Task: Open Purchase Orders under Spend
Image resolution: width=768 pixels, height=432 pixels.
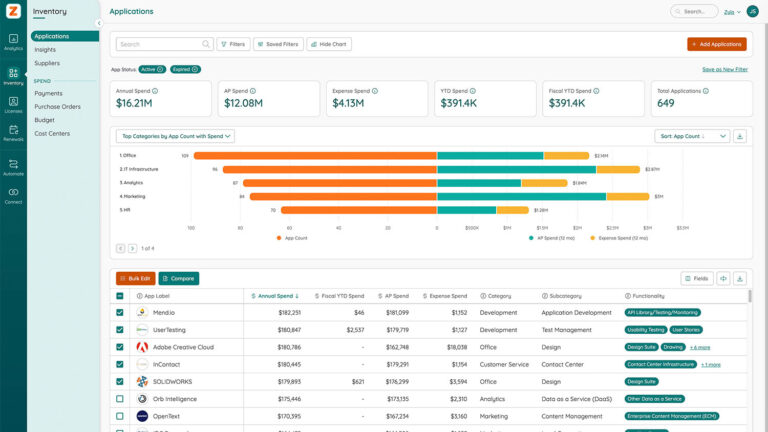Action: click(x=57, y=106)
